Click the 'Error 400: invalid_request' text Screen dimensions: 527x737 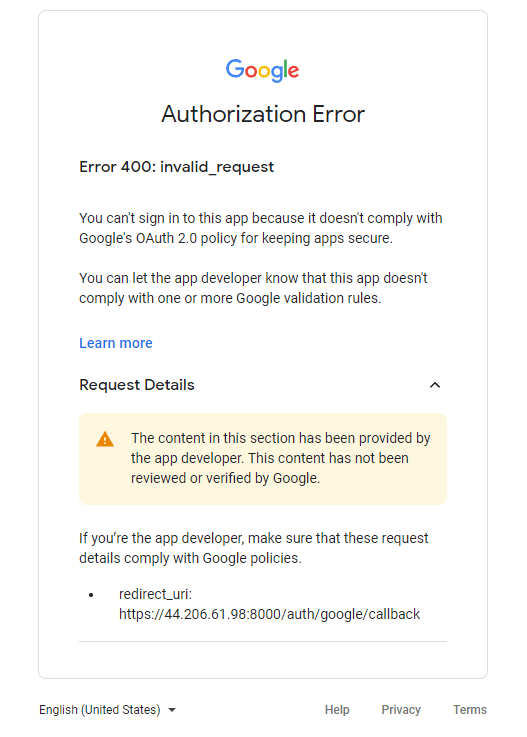[176, 167]
